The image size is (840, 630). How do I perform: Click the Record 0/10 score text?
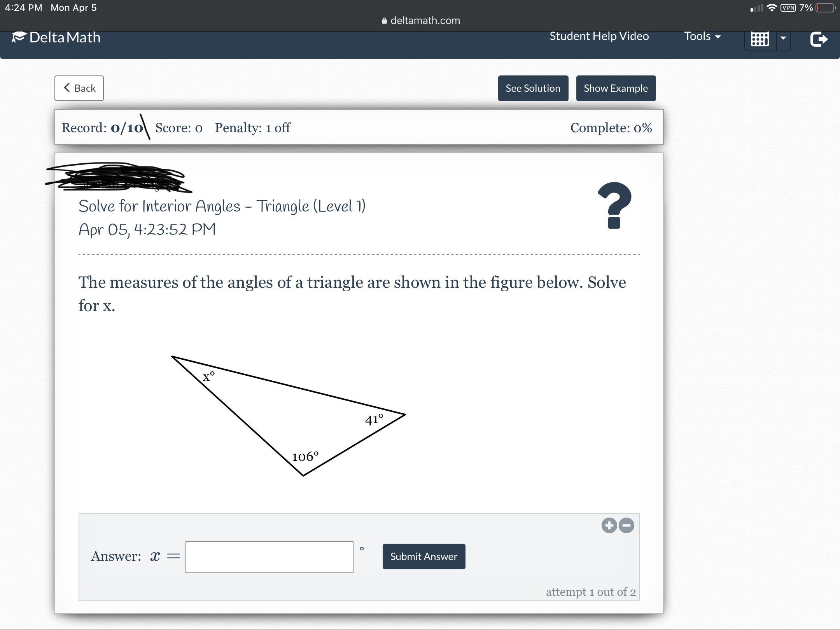102,128
